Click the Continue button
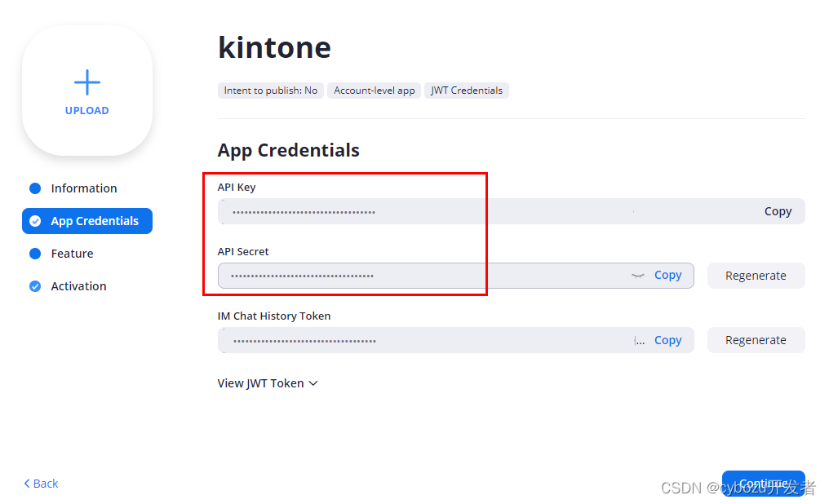829x504 pixels. click(x=764, y=484)
